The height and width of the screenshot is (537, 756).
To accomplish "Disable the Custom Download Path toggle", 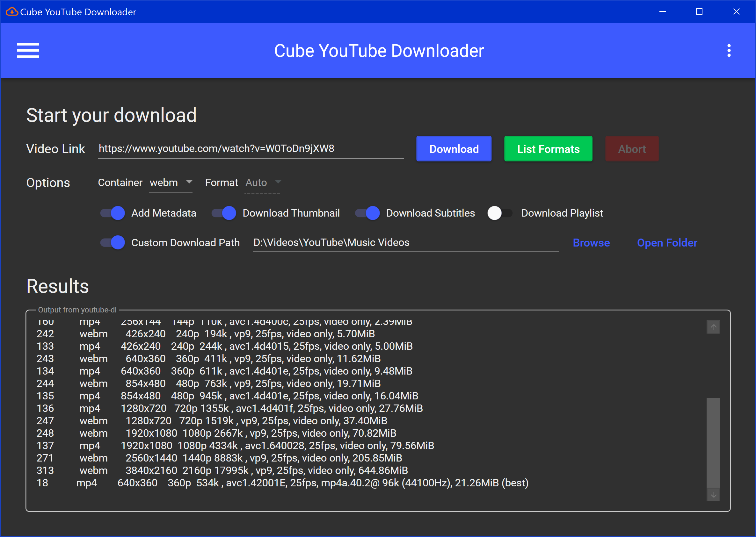I will tap(113, 243).
